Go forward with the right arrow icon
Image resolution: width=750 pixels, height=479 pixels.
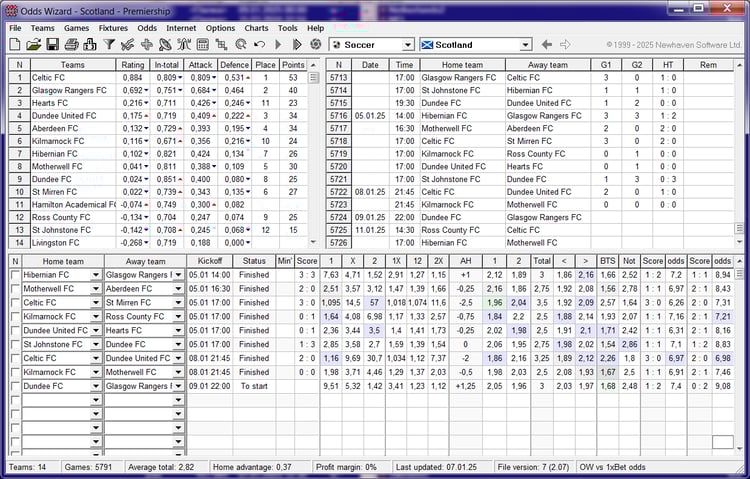click(x=565, y=45)
